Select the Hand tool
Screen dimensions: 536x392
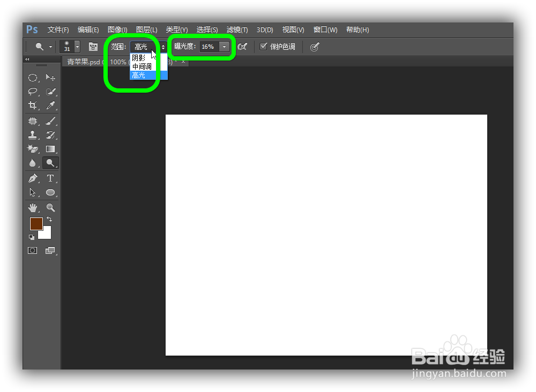coord(33,208)
